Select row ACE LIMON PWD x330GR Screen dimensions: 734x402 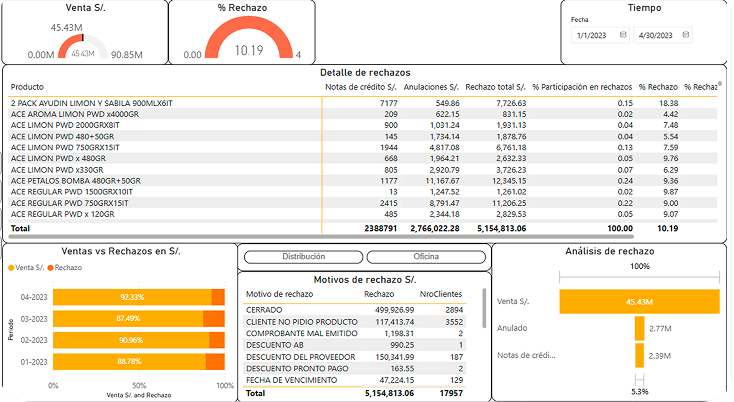tap(362, 169)
